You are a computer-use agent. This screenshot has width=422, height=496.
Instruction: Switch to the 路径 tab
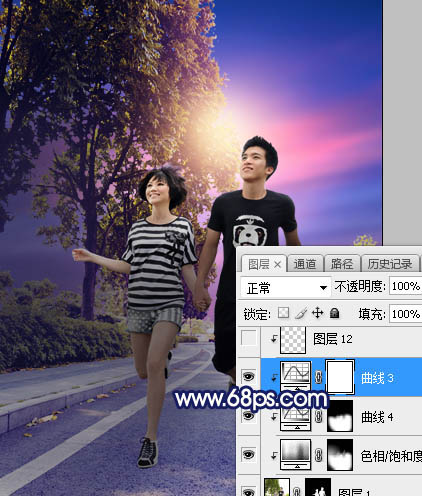pos(342,264)
